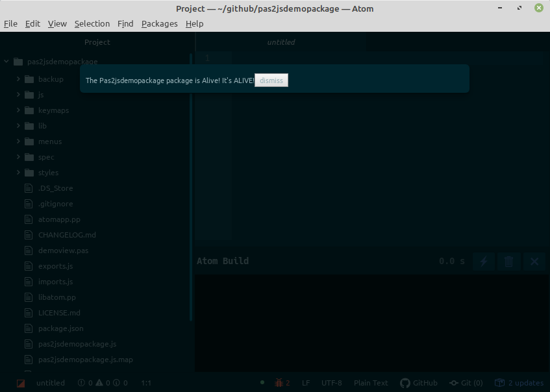Click the styles folder icon
The height and width of the screenshot is (392, 550).
(29, 173)
